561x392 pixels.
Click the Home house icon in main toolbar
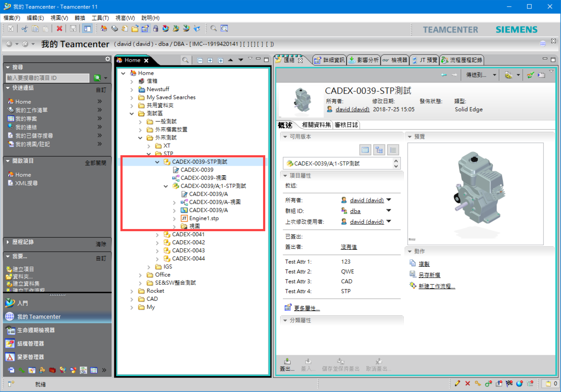pyautogui.click(x=104, y=29)
